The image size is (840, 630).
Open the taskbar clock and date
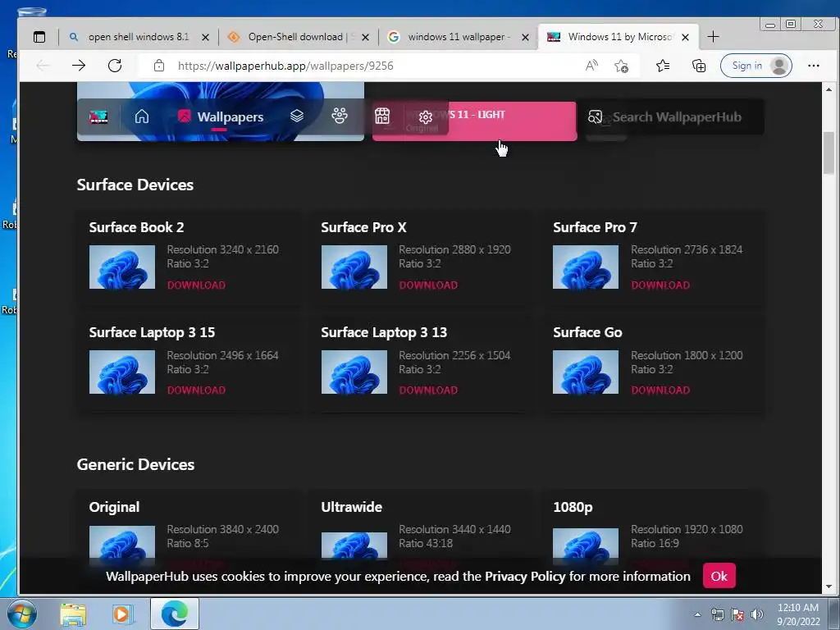[798, 614]
